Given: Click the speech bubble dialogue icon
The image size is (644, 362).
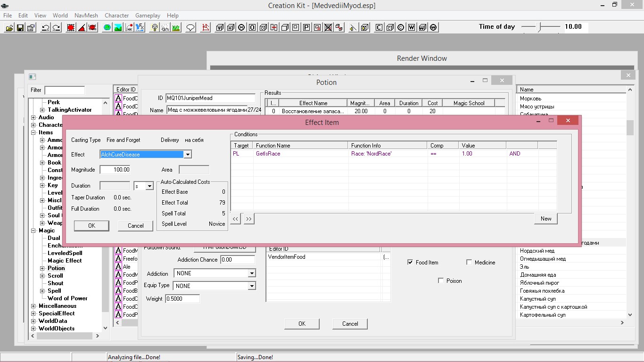Looking at the screenshot, I should click(x=190, y=28).
